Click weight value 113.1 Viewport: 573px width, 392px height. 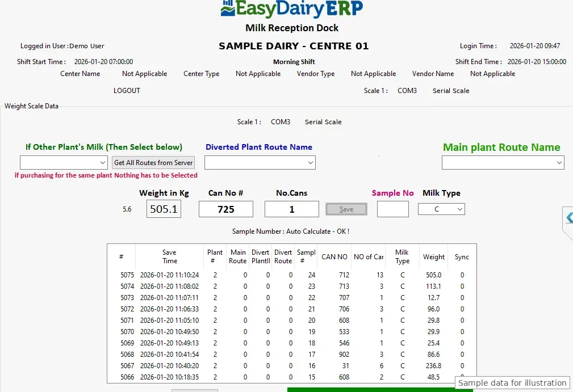pos(434,286)
